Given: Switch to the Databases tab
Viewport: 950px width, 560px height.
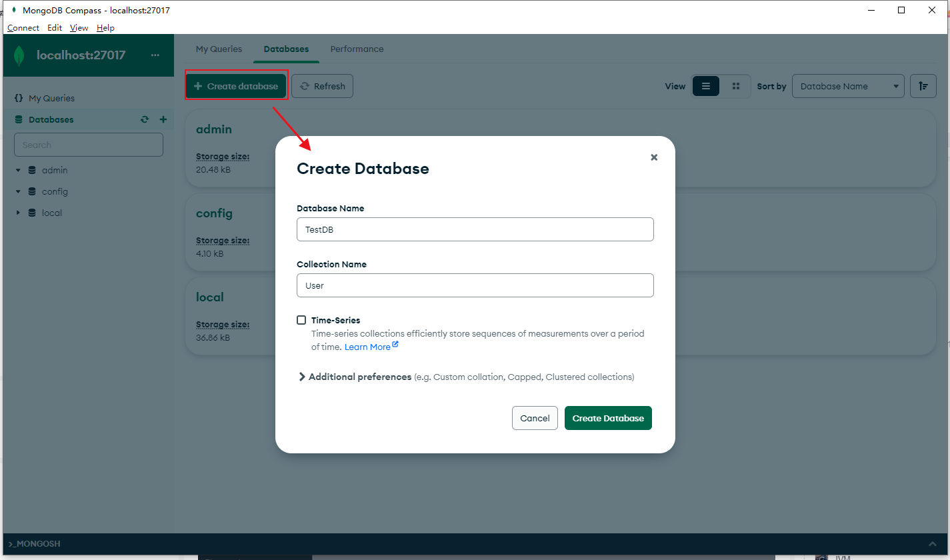Looking at the screenshot, I should [286, 49].
